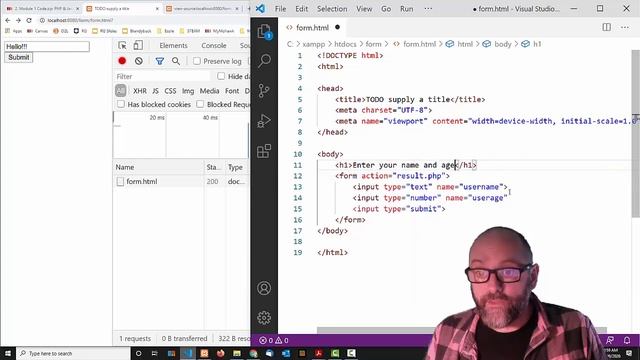Filter network requests by XHR
The width and height of the screenshot is (640, 360).
coord(140,91)
